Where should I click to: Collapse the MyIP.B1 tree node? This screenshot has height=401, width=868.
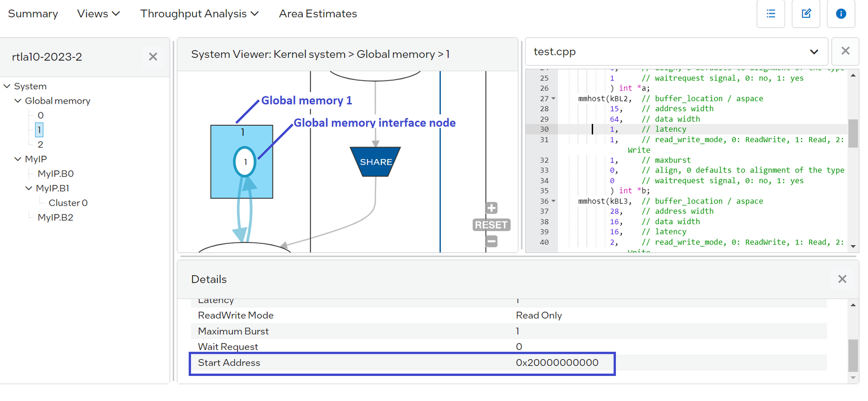[x=29, y=188]
